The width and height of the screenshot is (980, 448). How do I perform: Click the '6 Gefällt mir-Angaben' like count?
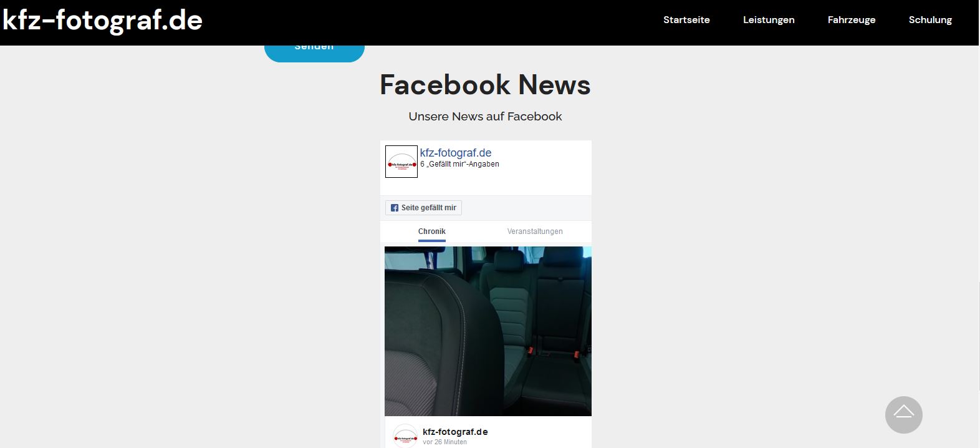tap(459, 164)
